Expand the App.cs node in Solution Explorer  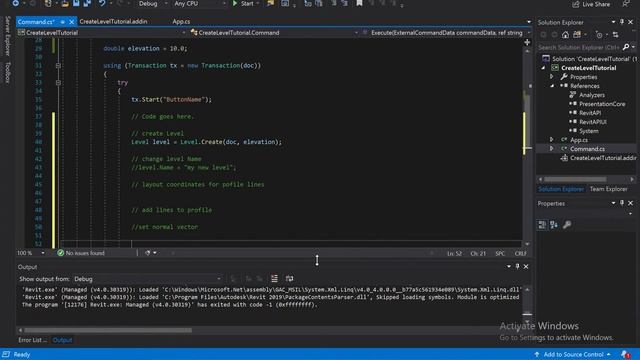(551, 140)
